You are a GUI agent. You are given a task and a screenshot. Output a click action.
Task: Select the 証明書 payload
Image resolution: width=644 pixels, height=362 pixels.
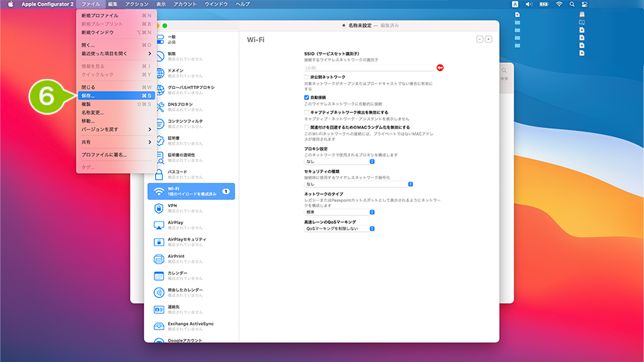tap(191, 140)
